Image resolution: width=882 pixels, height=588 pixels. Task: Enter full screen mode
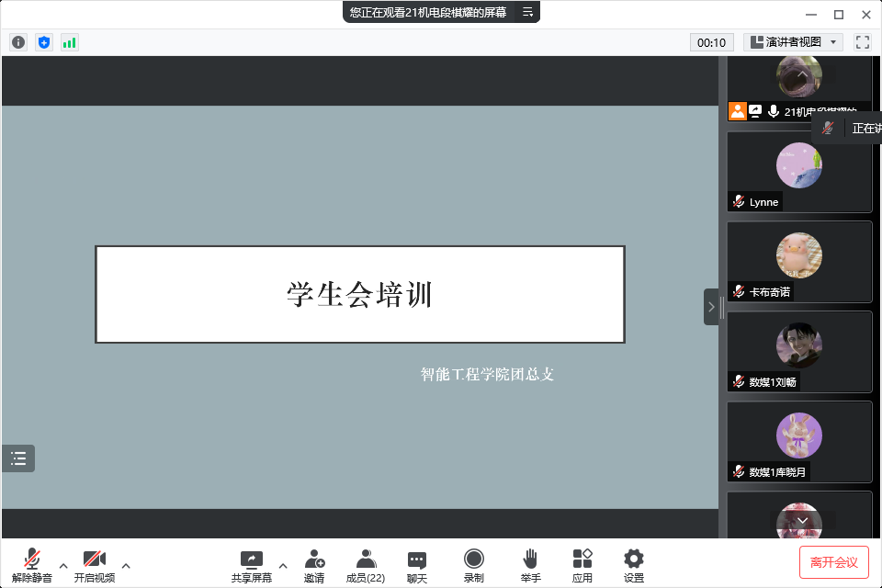tap(862, 42)
